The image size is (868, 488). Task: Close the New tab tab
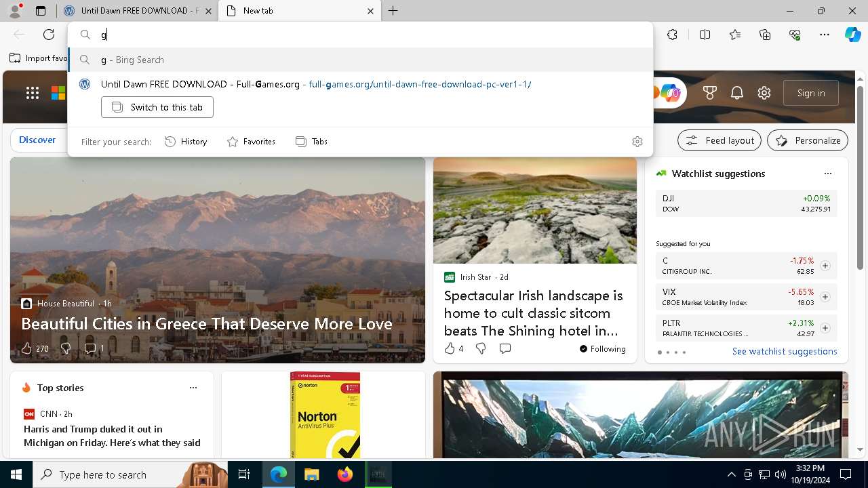370,11
